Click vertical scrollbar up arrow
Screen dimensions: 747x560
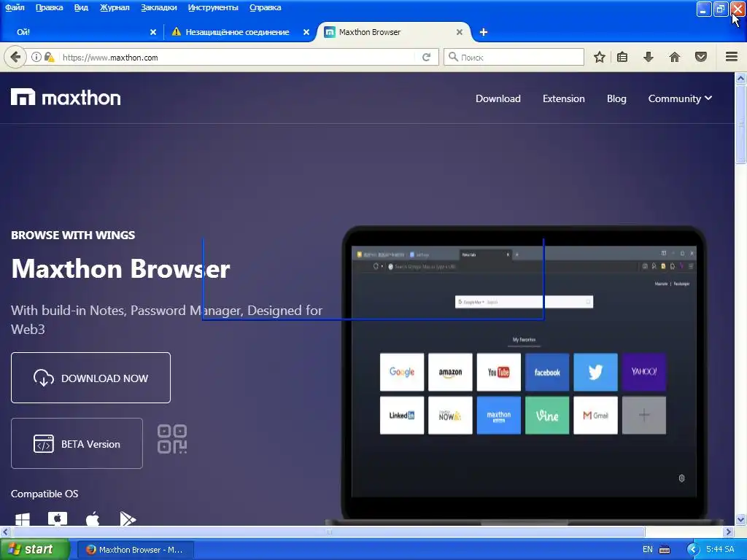click(x=741, y=78)
